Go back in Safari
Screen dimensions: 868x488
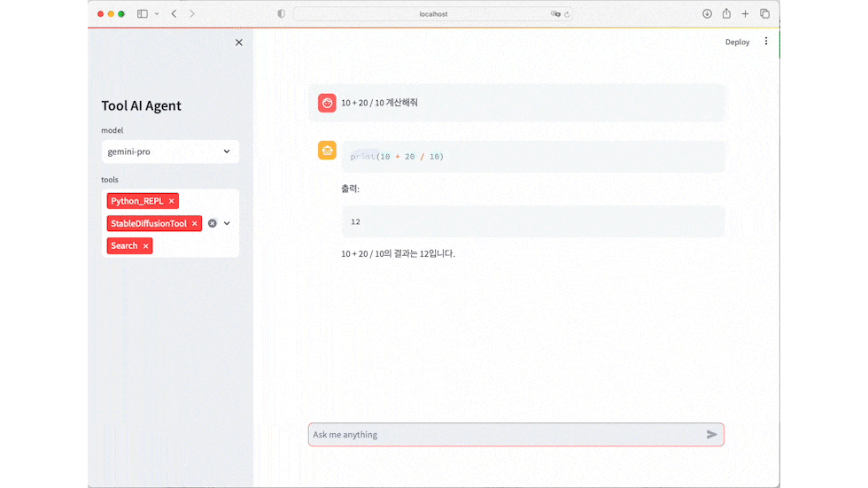tap(174, 14)
